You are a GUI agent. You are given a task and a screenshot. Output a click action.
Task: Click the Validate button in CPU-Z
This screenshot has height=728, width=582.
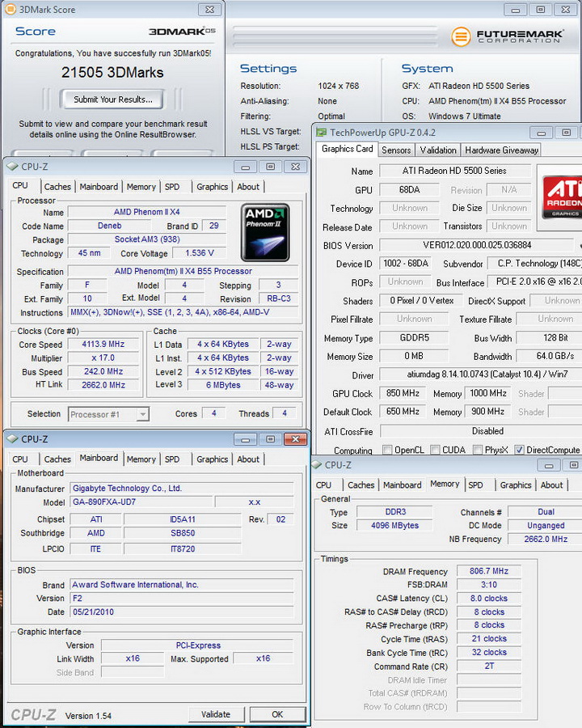216,714
